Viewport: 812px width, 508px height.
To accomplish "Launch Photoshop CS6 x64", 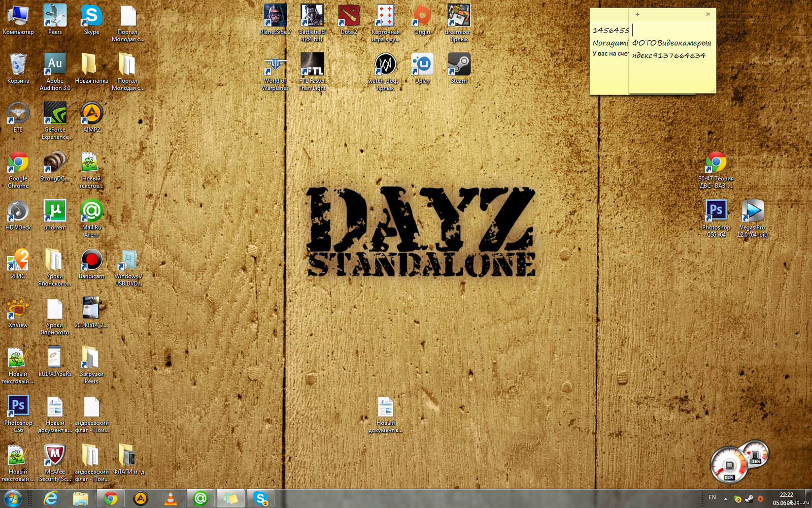I will click(x=716, y=219).
